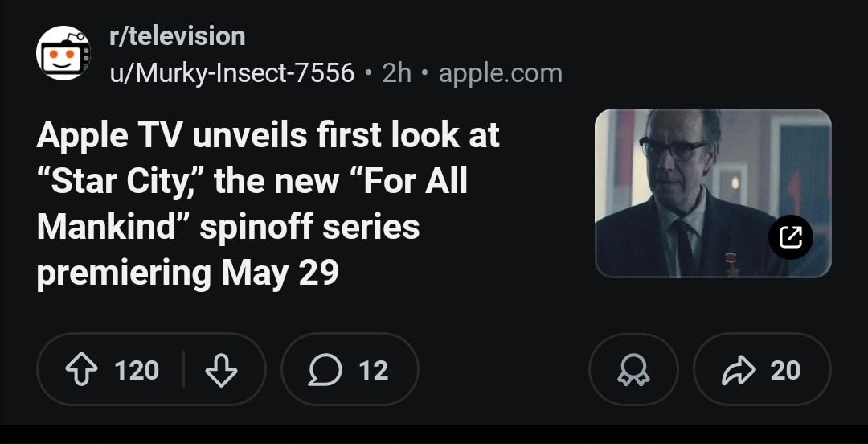Click the 12 comments count
Screen dimensions: 868x444
click(x=374, y=370)
